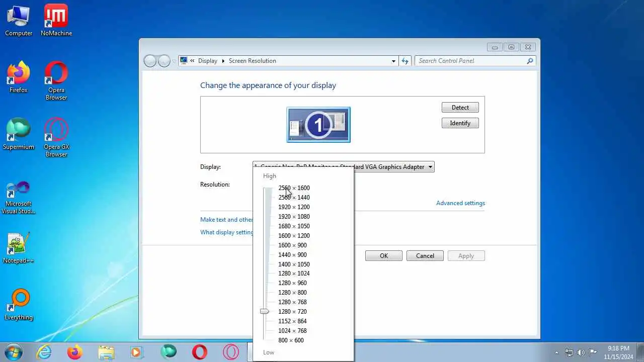Confirm with the OK button
The image size is (644, 362).
(384, 256)
